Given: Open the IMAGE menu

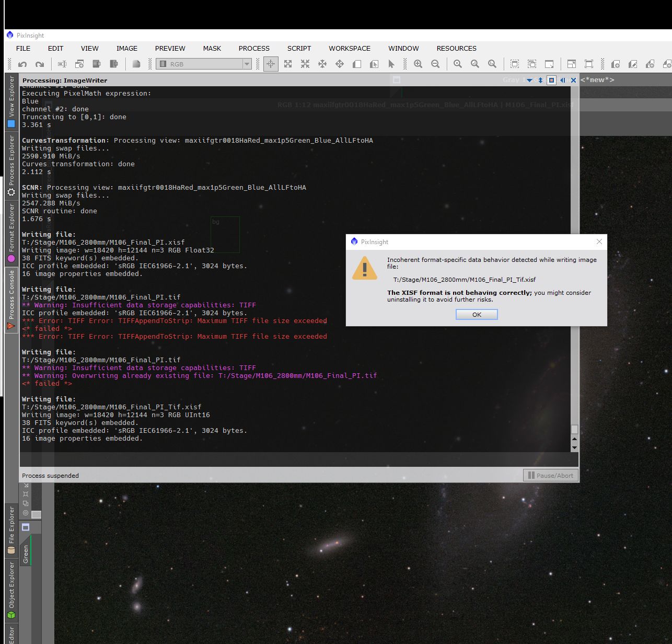Looking at the screenshot, I should (127, 48).
